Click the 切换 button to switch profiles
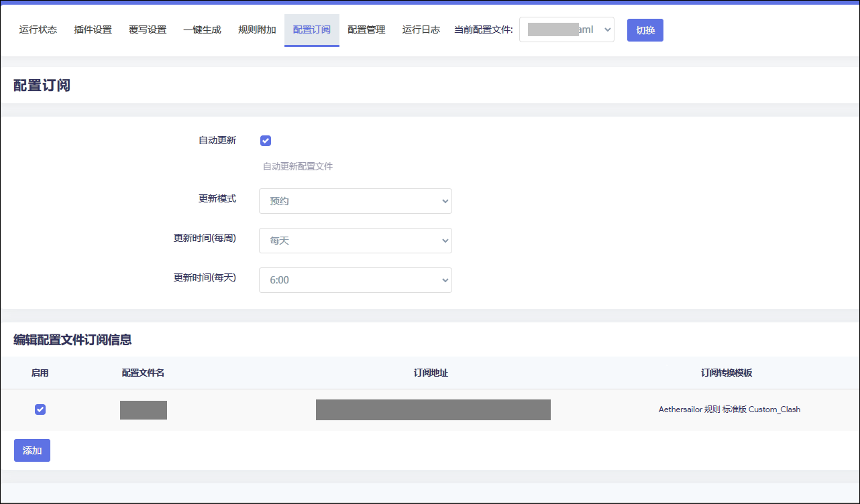Screen dimensions: 860x504 pos(645,29)
